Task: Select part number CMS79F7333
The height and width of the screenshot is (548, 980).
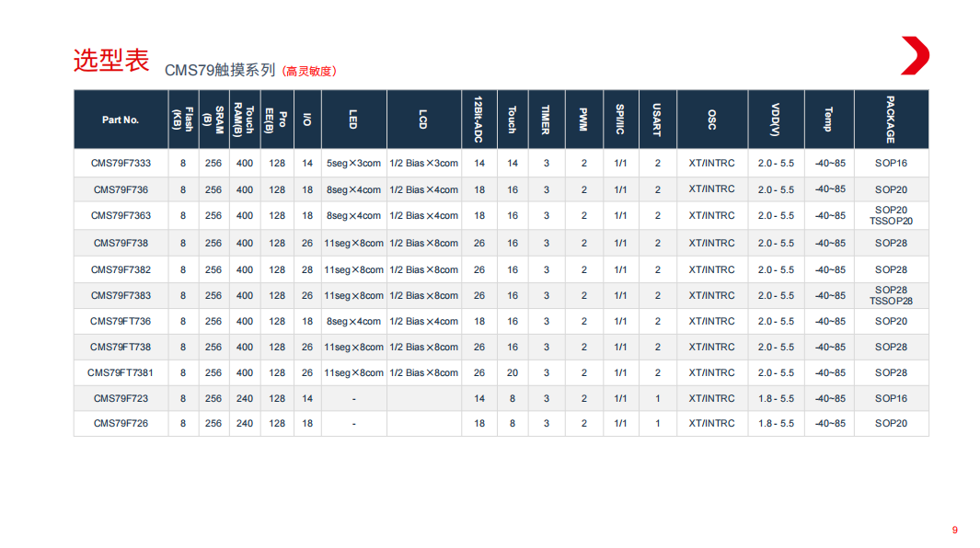Action: (x=121, y=163)
